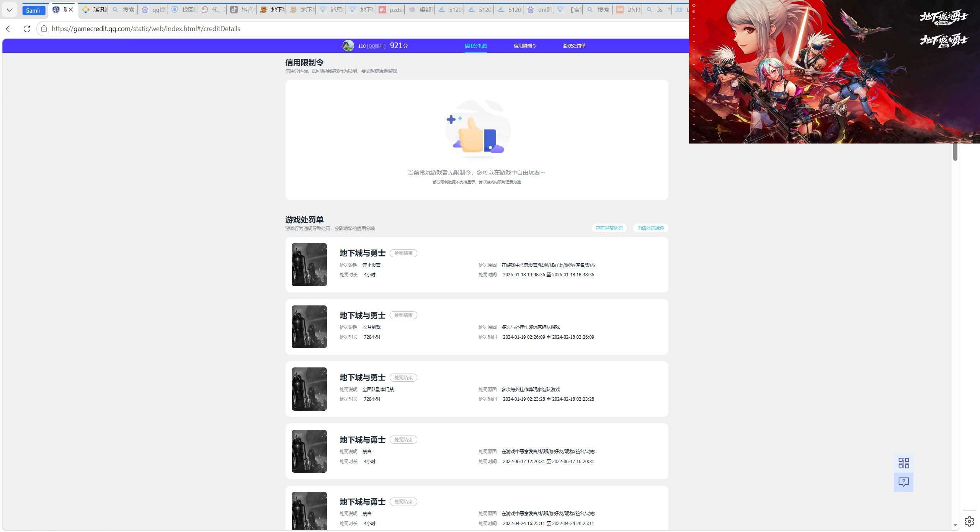Click the QQ account avatar
Screen dimensions: 980x532
pos(348,46)
